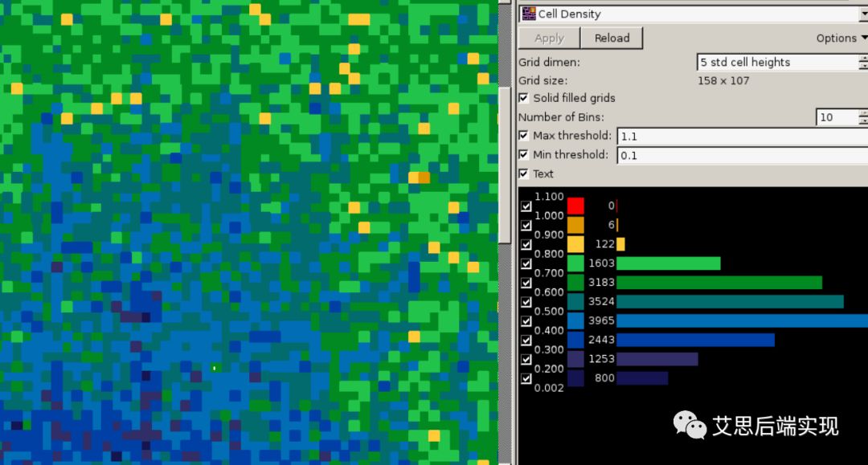This screenshot has height=465, width=868.
Task: Expand the Options menu
Action: [x=841, y=38]
